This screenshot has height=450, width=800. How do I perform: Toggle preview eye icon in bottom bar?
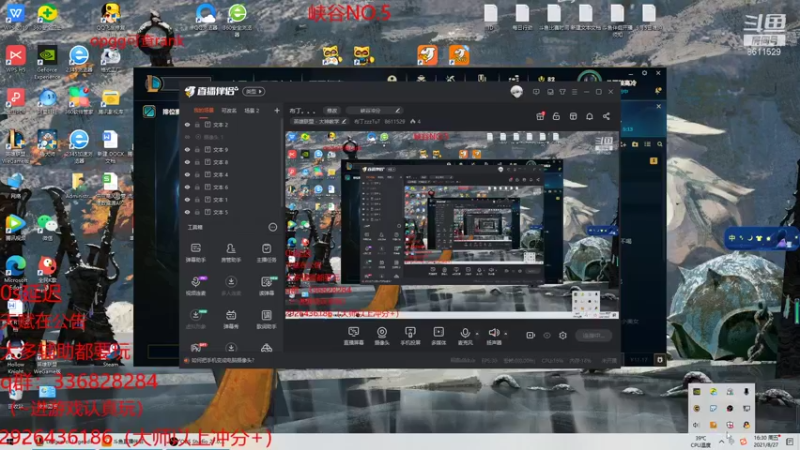[547, 335]
